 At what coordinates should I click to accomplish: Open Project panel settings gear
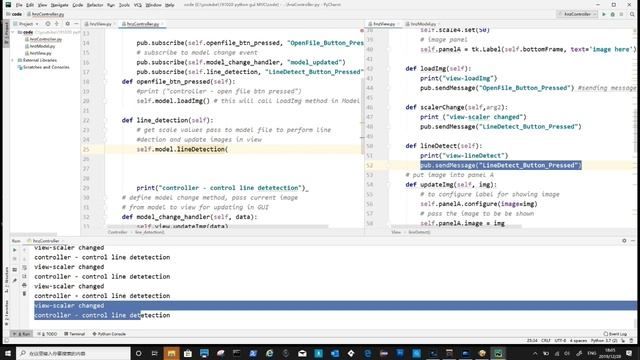(x=67, y=24)
